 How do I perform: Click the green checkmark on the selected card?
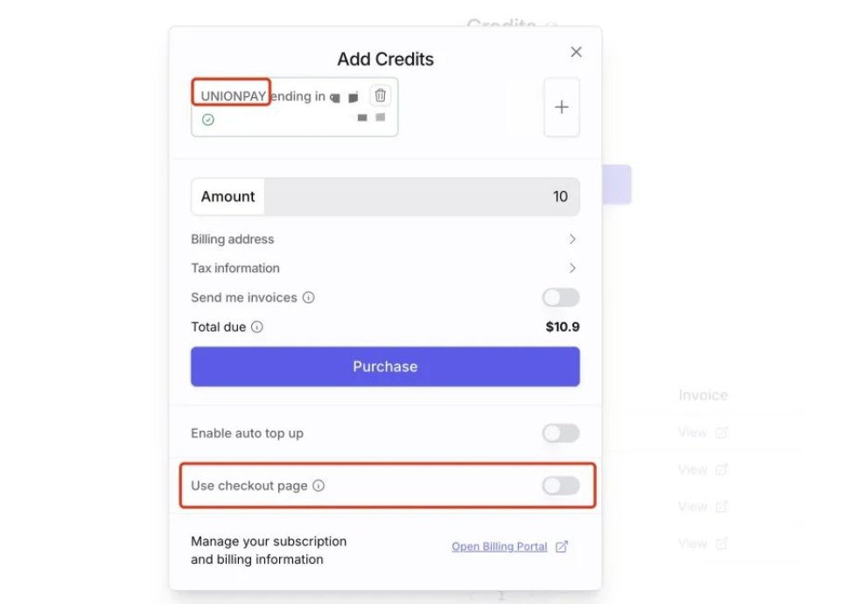click(x=208, y=120)
